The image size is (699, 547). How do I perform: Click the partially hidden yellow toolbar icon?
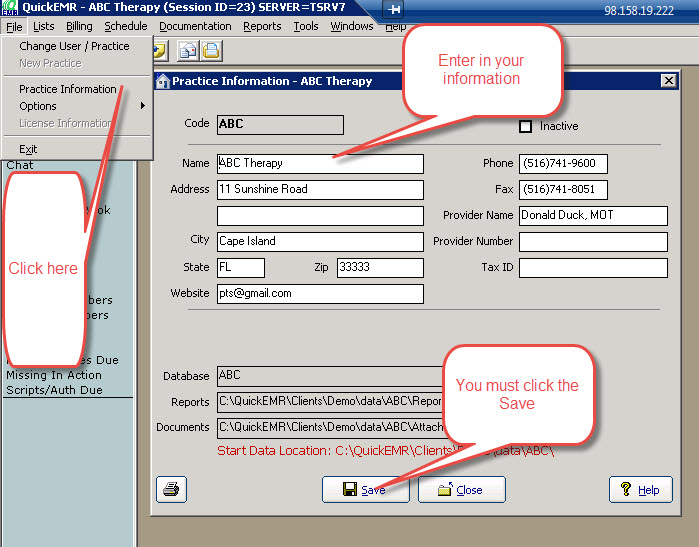pos(160,50)
